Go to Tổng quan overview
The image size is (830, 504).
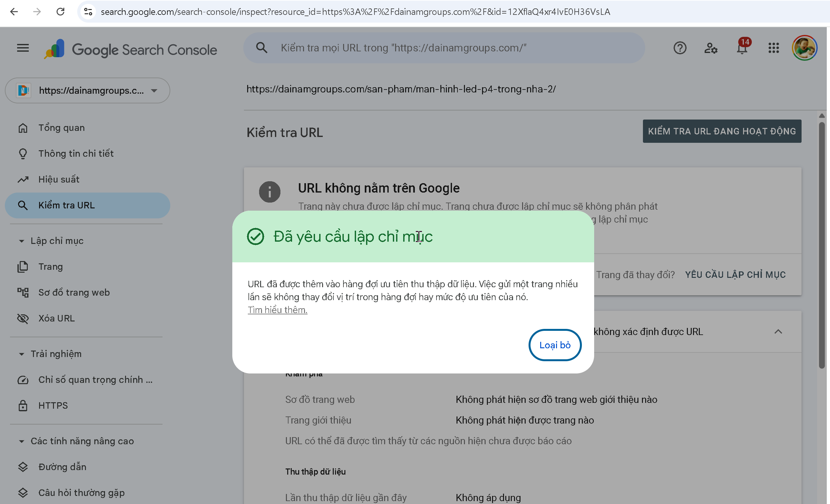tap(87, 128)
